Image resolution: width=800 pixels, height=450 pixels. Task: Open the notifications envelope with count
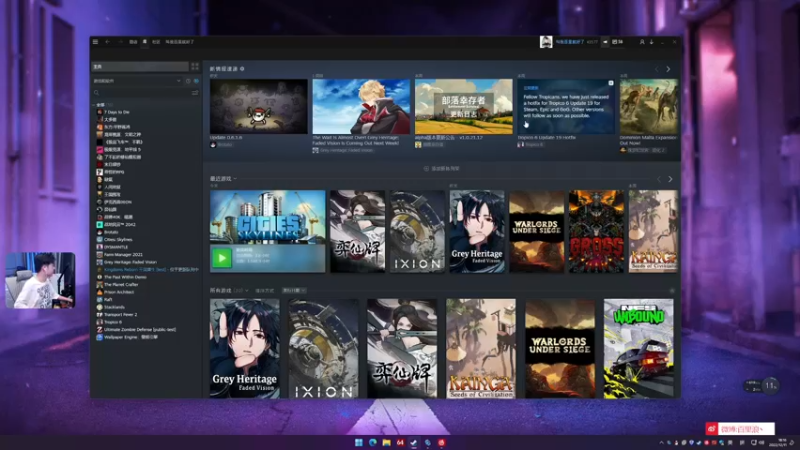pyautogui.click(x=617, y=42)
